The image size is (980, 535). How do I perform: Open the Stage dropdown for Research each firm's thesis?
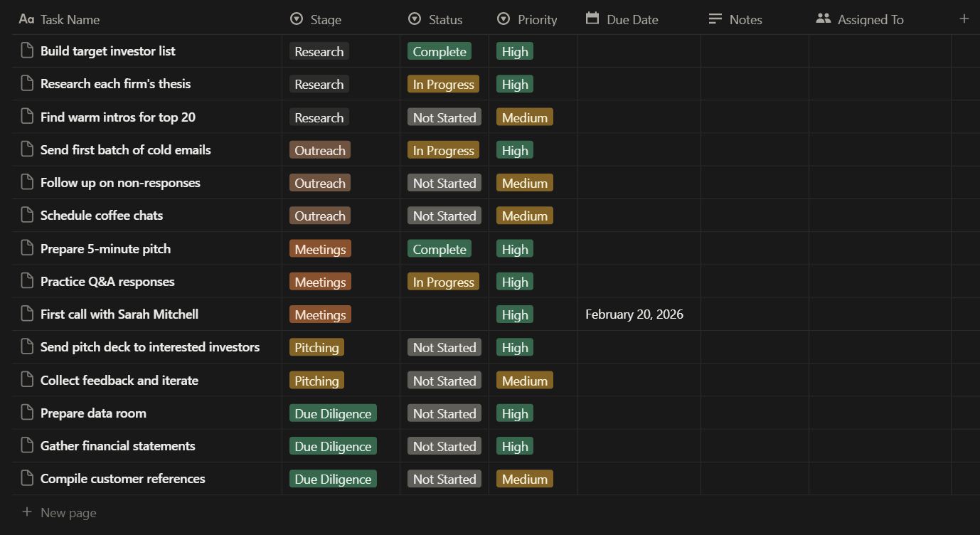pyautogui.click(x=319, y=84)
